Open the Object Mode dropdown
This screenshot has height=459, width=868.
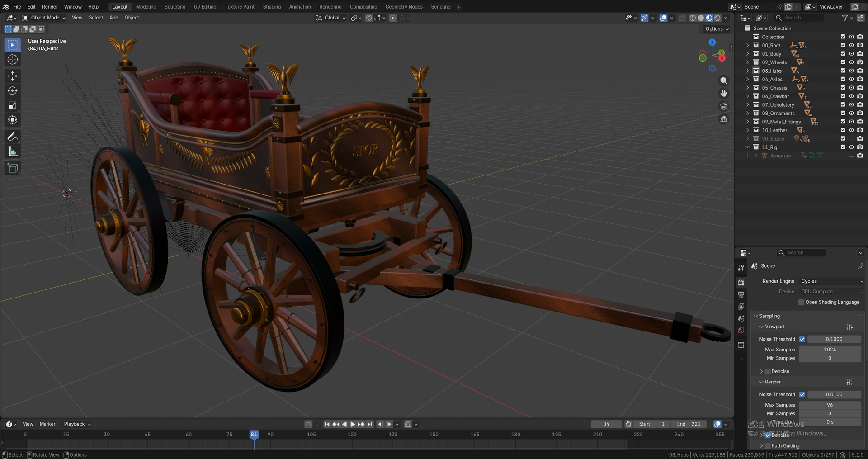[44, 18]
